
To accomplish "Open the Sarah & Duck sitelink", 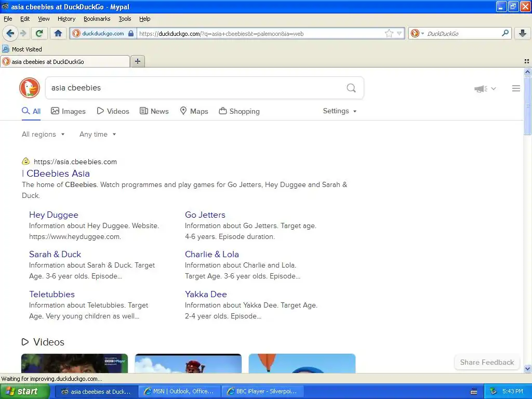I will point(55,254).
